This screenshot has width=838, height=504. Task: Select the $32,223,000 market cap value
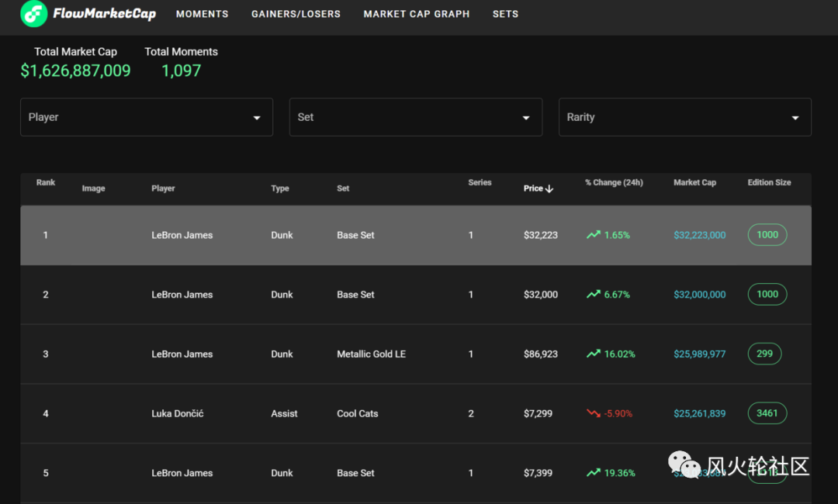point(700,235)
